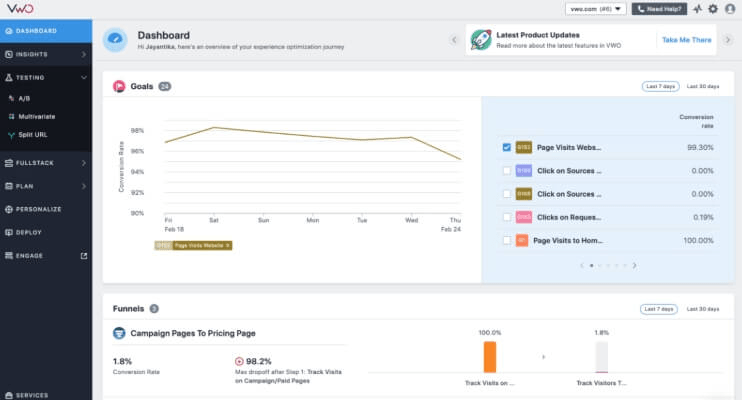Open the user profile avatar icon
The image size is (742, 400).
point(730,9)
